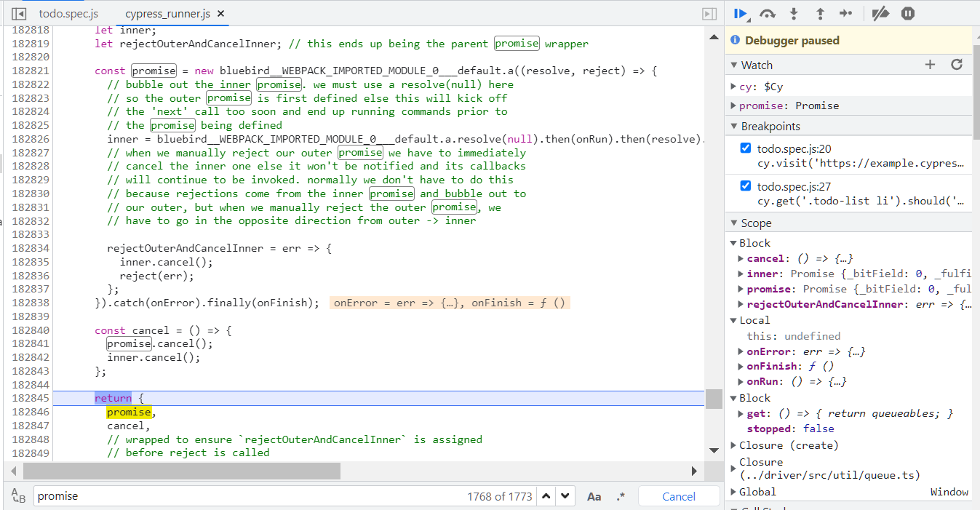980x510 pixels.
Task: Expand the cy: $Cy watch entry
Action: coord(733,87)
